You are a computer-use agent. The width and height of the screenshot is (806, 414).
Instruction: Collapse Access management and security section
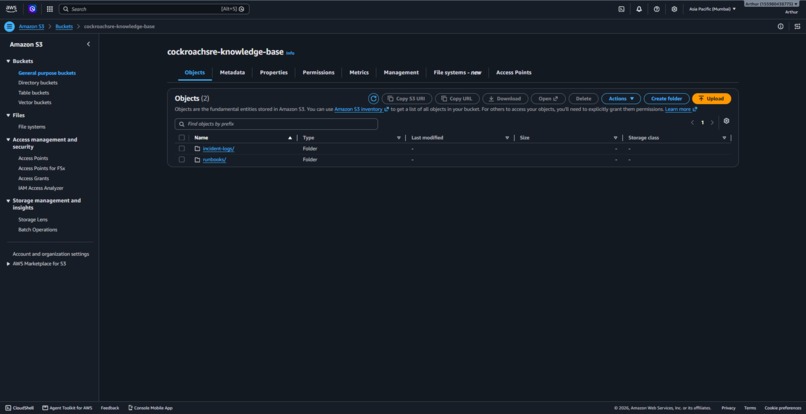[x=8, y=140]
